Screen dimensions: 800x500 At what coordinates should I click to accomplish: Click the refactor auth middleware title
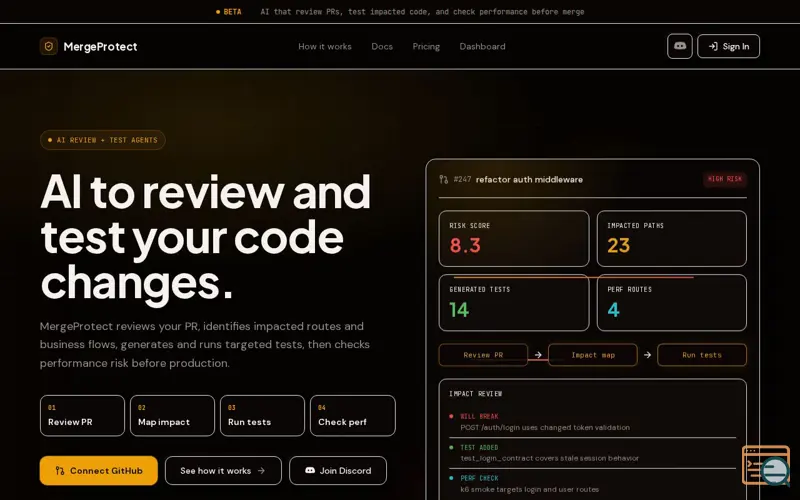click(529, 180)
